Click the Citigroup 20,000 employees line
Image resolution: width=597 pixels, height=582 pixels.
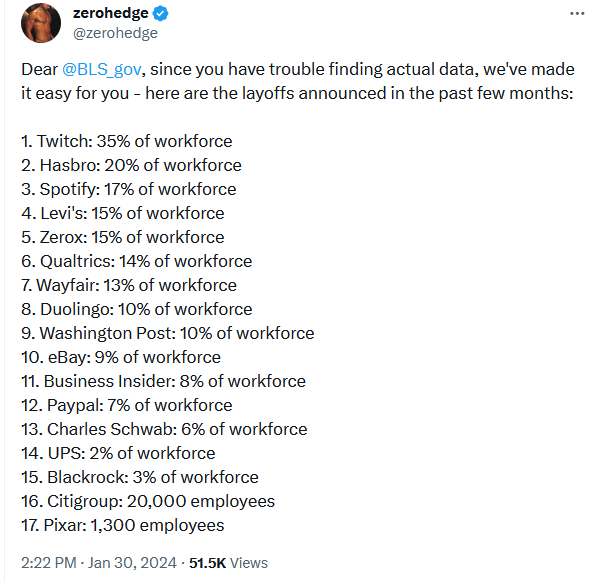click(148, 501)
